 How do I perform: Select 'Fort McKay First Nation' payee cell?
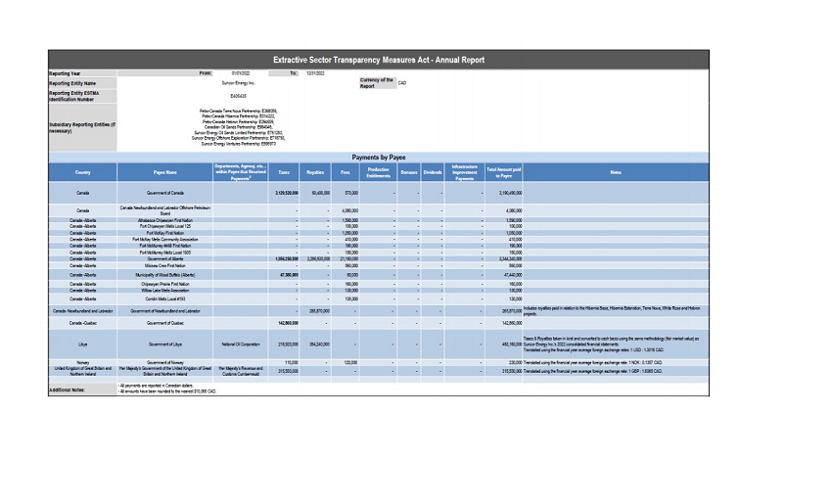[x=165, y=233]
